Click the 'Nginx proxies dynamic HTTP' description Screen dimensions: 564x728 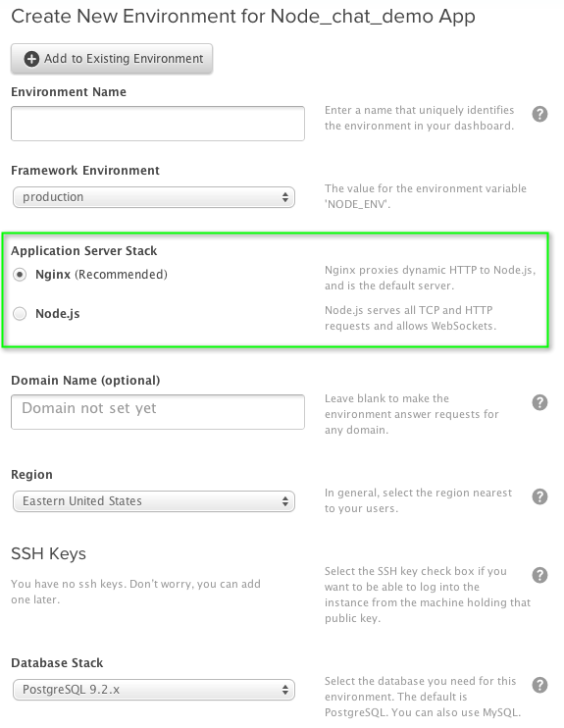pos(431,278)
